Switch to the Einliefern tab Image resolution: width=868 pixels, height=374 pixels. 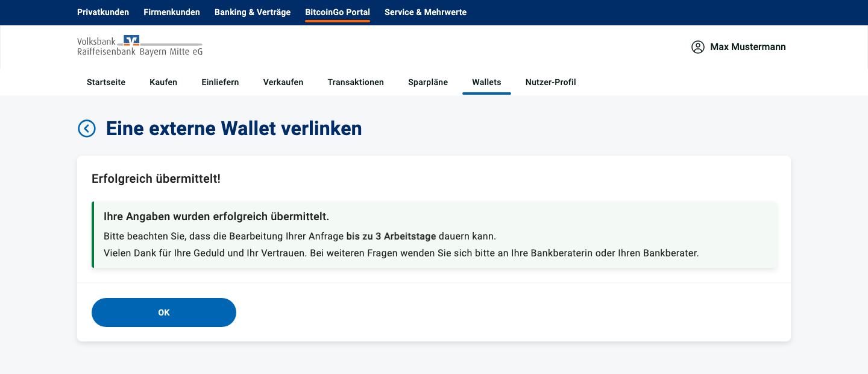220,82
